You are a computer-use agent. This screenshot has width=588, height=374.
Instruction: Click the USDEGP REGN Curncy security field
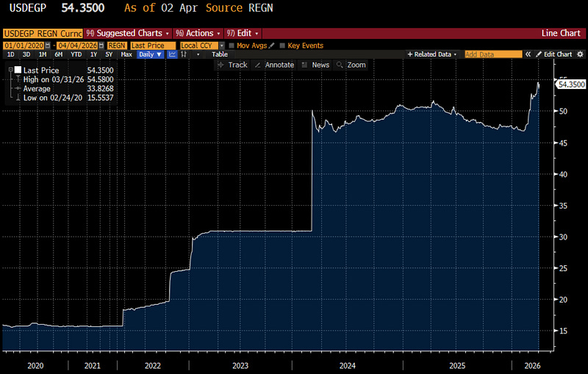coord(43,33)
